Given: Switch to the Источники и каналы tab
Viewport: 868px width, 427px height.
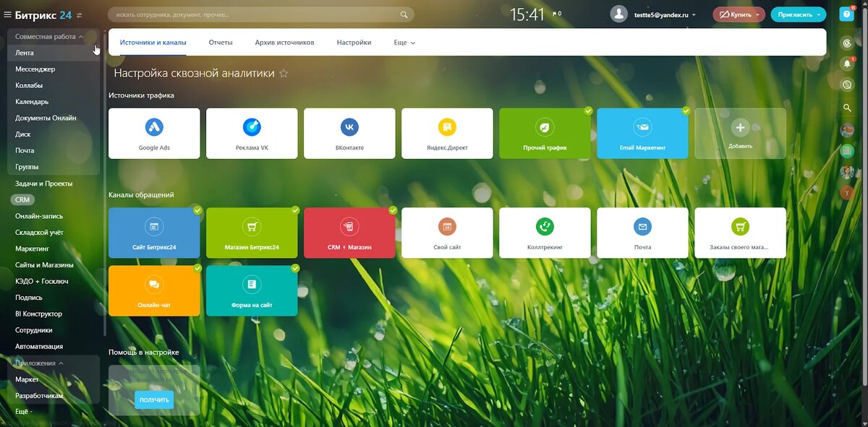Looking at the screenshot, I should click(x=153, y=43).
